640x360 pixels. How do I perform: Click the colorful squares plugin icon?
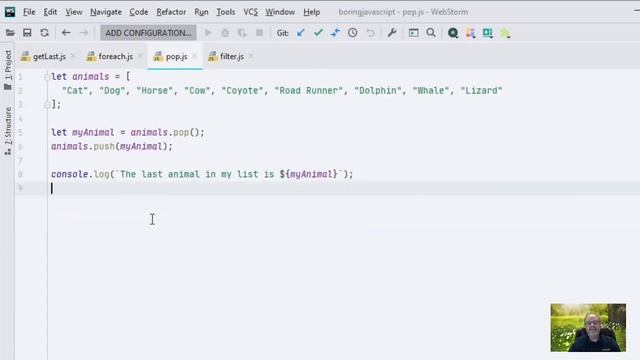[x=470, y=33]
